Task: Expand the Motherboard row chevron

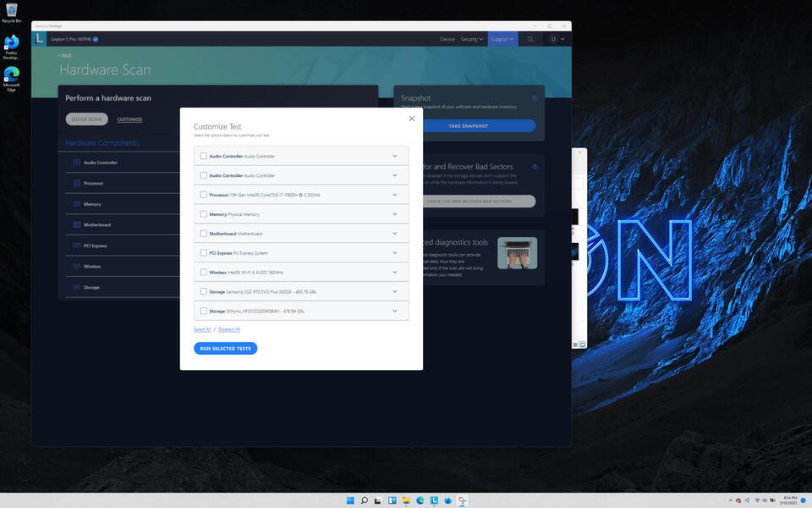Action: [x=395, y=234]
